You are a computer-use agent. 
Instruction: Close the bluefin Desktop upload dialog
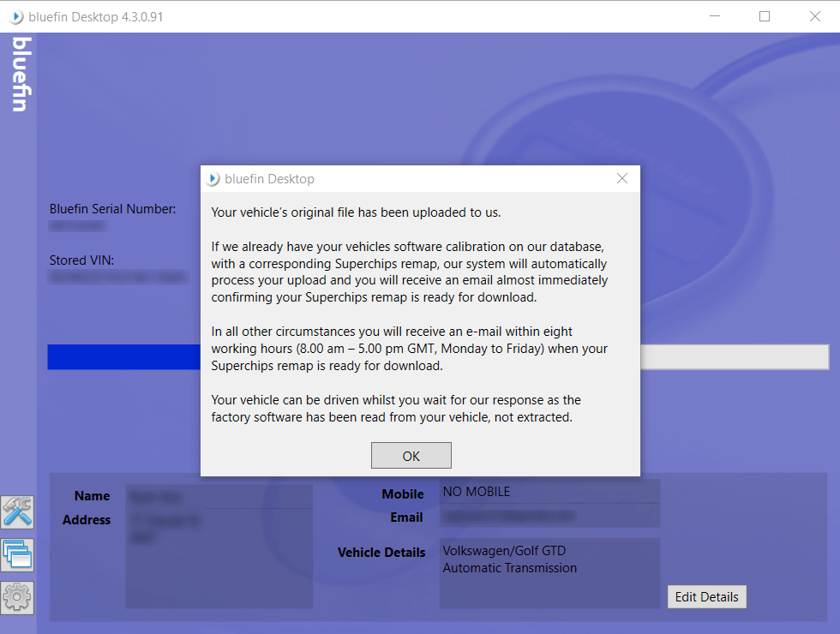(x=621, y=178)
